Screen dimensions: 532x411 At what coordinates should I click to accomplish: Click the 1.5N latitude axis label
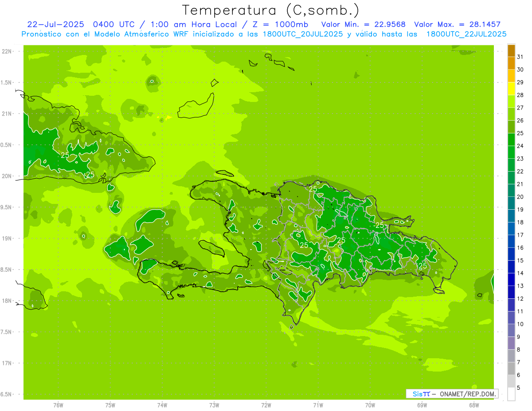click(x=7, y=82)
